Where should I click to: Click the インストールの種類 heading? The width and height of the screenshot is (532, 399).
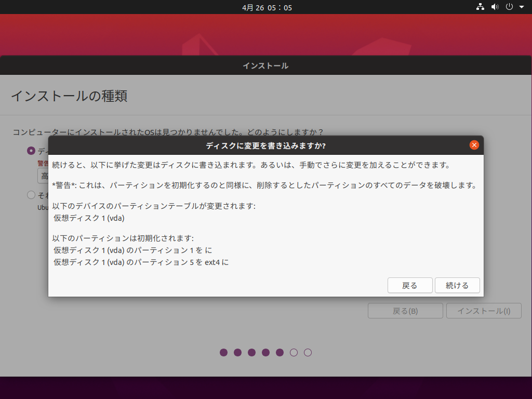click(x=69, y=96)
